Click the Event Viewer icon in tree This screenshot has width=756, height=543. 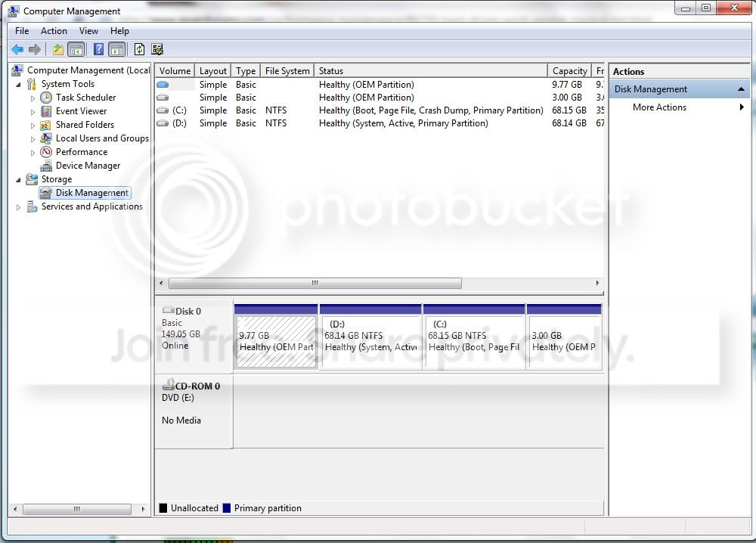[46, 111]
